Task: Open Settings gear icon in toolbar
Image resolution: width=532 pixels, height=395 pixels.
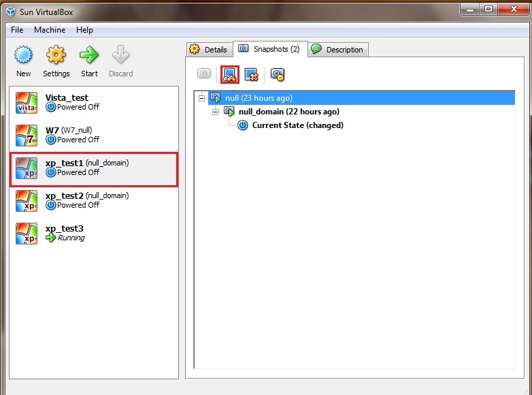Action: coord(56,54)
